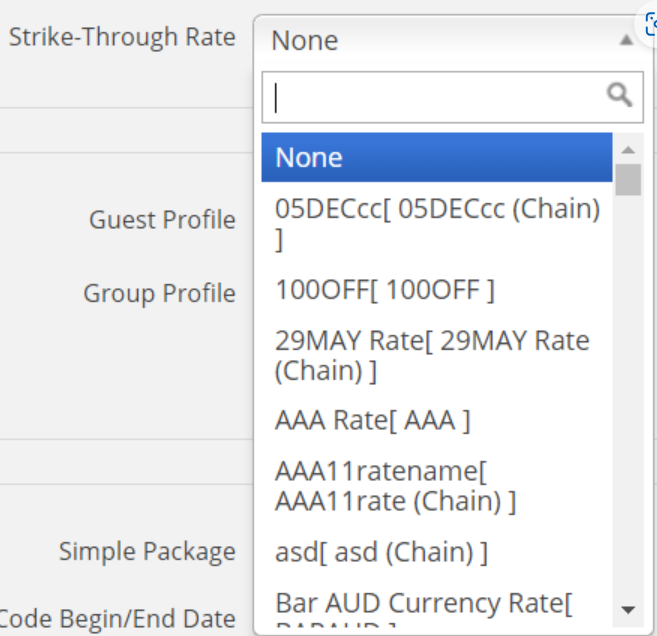Click the Code Begin/End Date label

click(x=117, y=619)
